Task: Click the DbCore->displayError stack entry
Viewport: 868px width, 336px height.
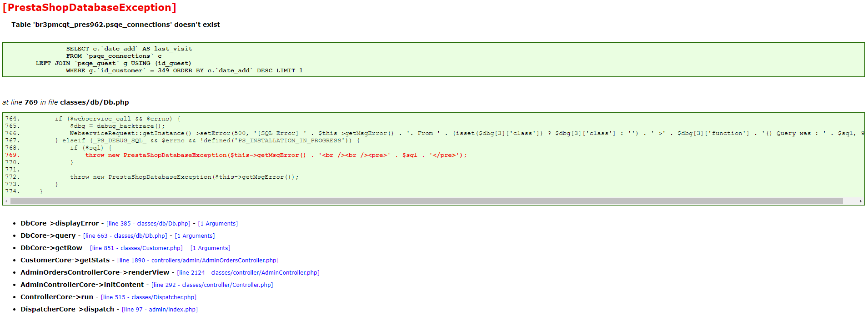Action: [x=60, y=224]
